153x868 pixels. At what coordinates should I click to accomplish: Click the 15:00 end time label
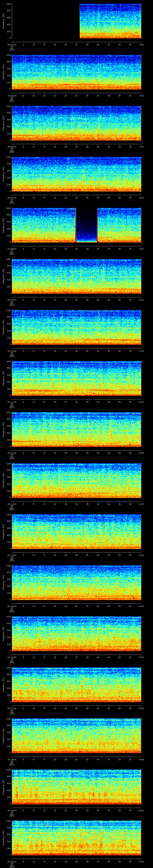click(x=141, y=555)
